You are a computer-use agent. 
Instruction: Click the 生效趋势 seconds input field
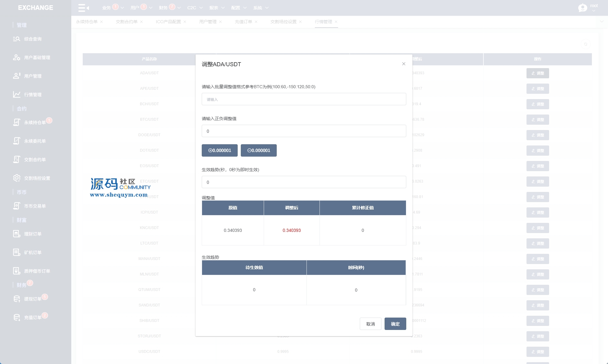click(x=304, y=182)
